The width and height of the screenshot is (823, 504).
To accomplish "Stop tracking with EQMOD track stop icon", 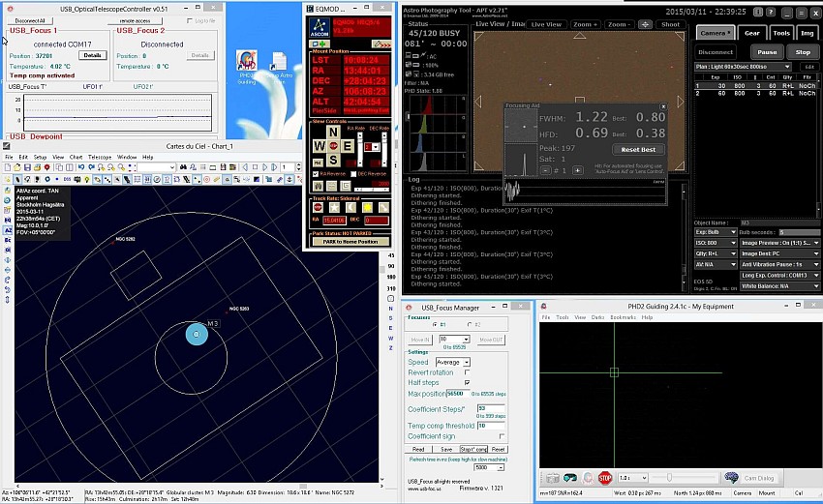I will click(318, 208).
